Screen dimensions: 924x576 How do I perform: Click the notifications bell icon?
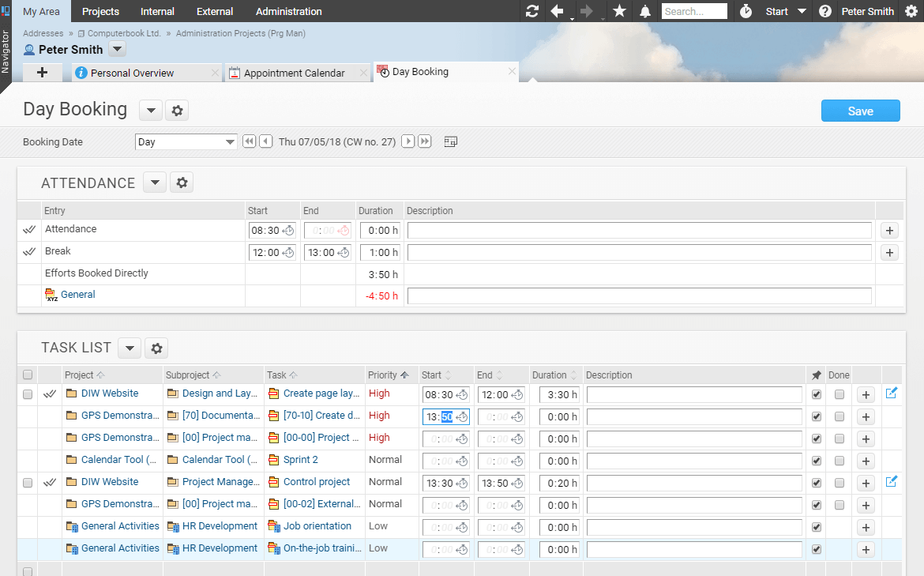(x=643, y=11)
